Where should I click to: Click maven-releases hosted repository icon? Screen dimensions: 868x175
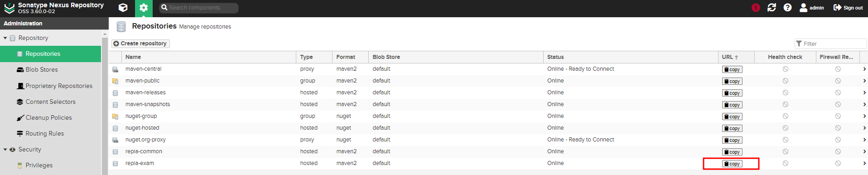coord(115,93)
